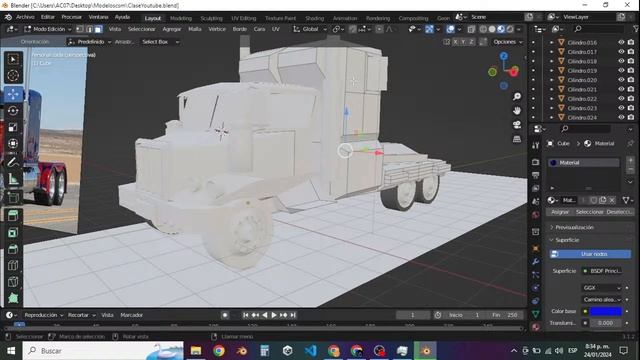Hide Cilindro.018 with its eye icon

tap(621, 61)
